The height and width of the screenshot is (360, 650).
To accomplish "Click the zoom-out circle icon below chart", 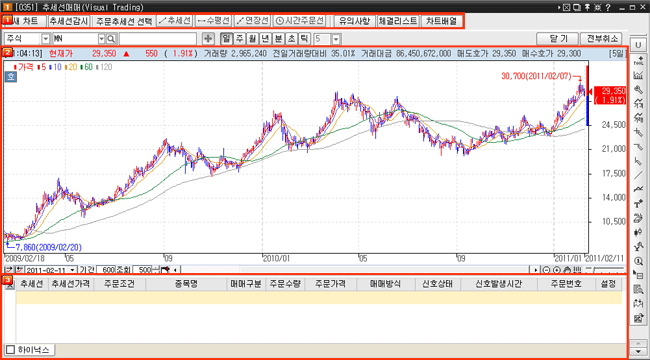I will (x=546, y=270).
